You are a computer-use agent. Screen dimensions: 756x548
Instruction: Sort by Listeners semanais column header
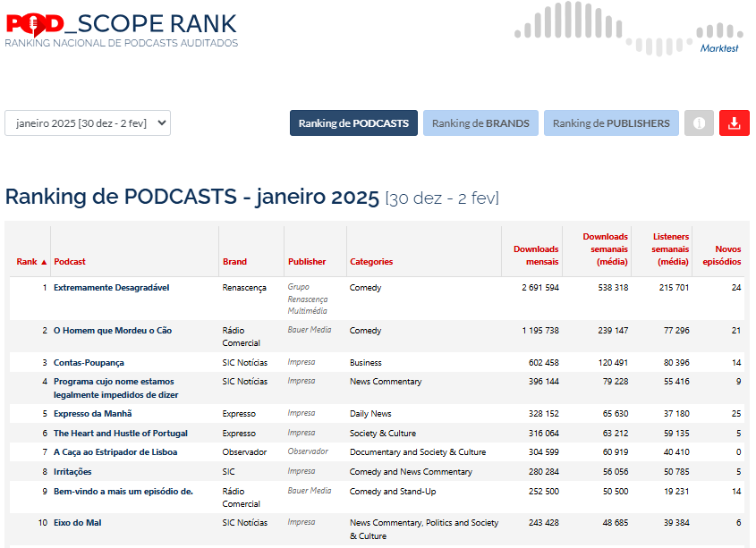click(x=671, y=249)
